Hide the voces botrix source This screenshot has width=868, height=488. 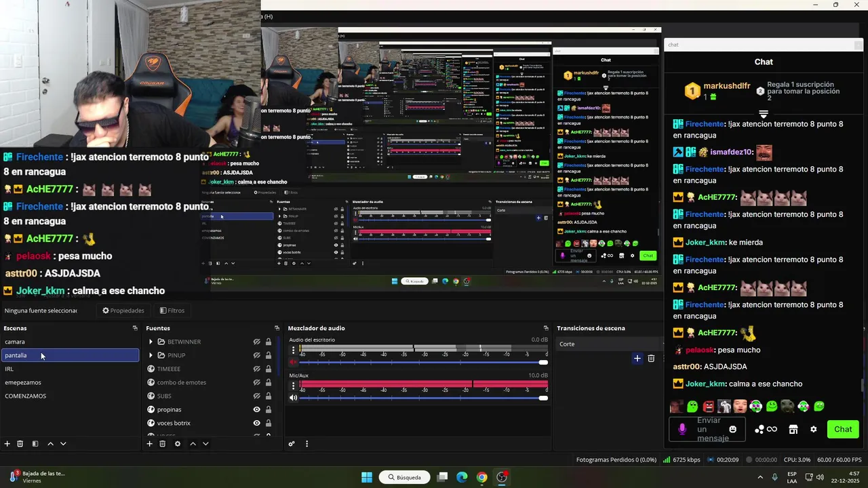(x=257, y=423)
